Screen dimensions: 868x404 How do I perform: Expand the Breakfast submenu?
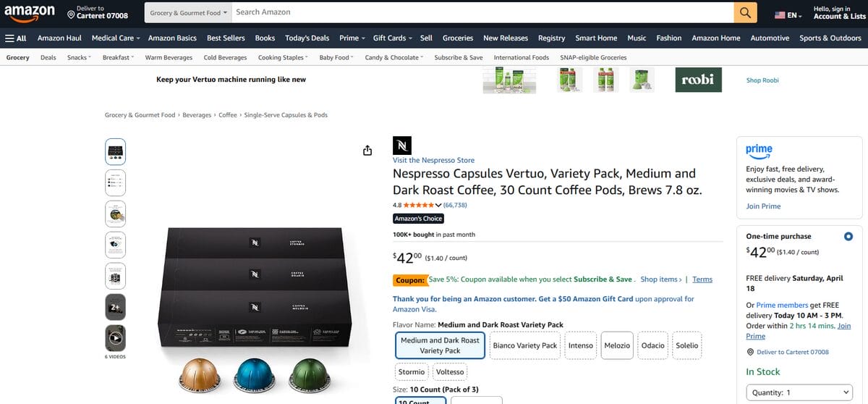(x=118, y=57)
